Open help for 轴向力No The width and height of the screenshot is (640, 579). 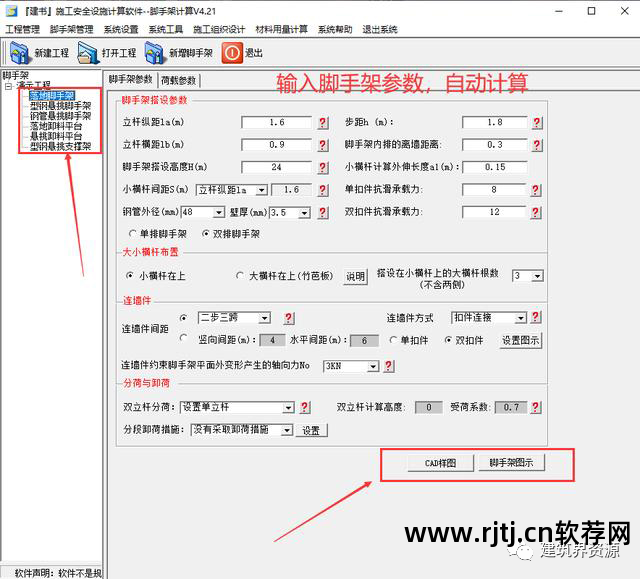click(389, 366)
